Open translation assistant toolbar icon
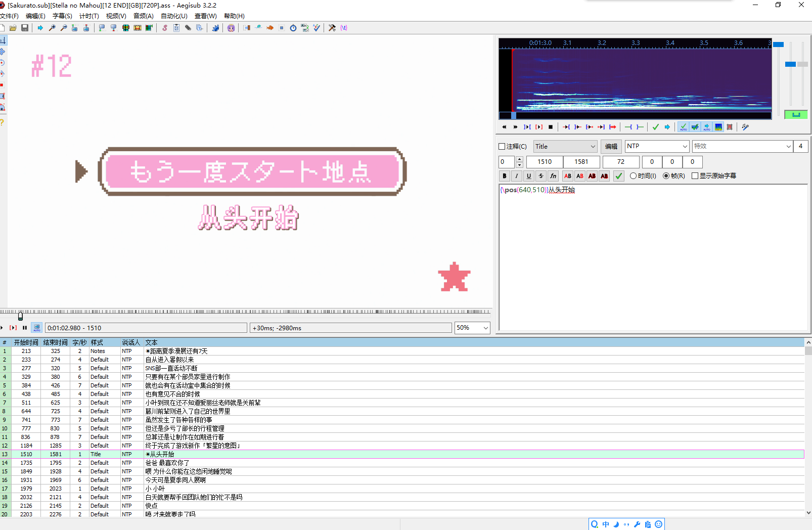 pos(305,28)
